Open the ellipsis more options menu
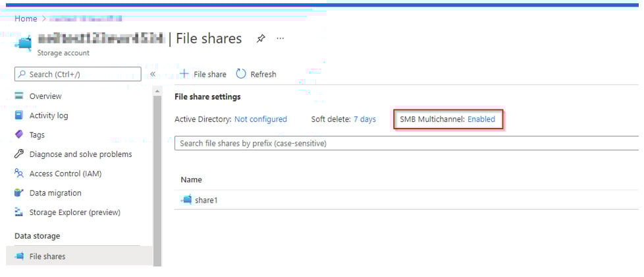Image resolution: width=644 pixels, height=277 pixels. click(280, 38)
